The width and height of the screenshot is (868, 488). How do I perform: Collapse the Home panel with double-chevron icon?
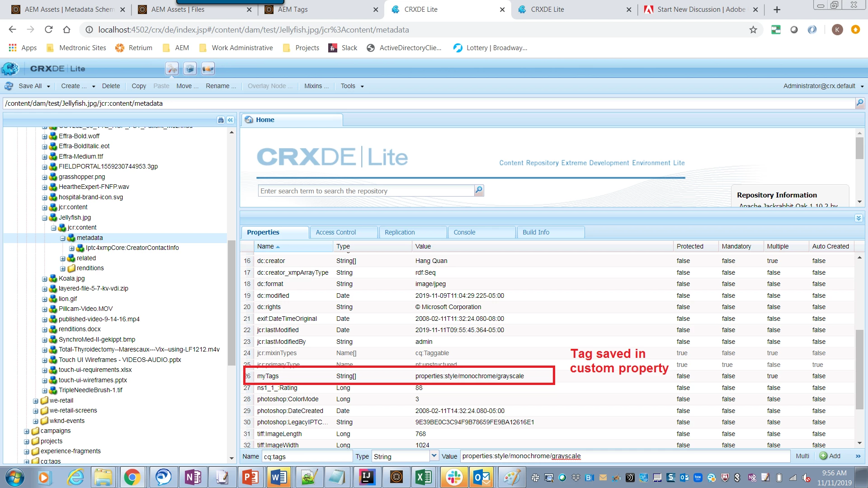859,218
